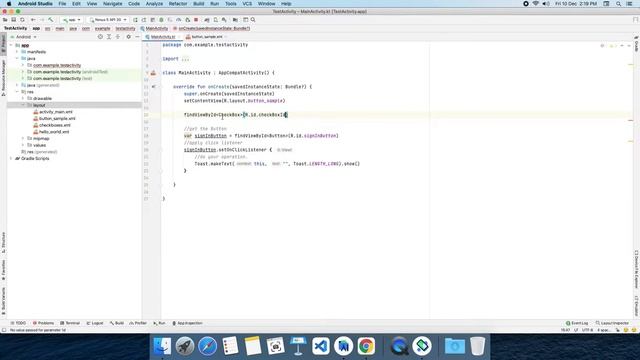Screen dimensions: 640x360
Task: Collapse the res folder
Action: pyautogui.click(x=17, y=92)
